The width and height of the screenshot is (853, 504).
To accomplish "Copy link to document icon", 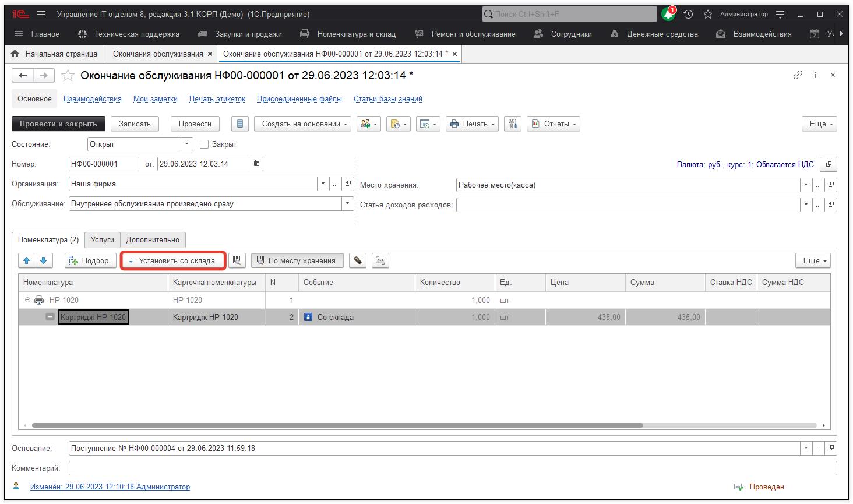I will 798,75.
